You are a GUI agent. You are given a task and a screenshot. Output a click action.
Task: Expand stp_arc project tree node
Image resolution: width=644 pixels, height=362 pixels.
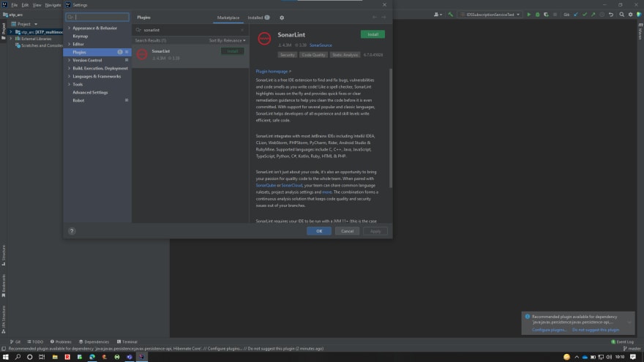[x=11, y=32]
